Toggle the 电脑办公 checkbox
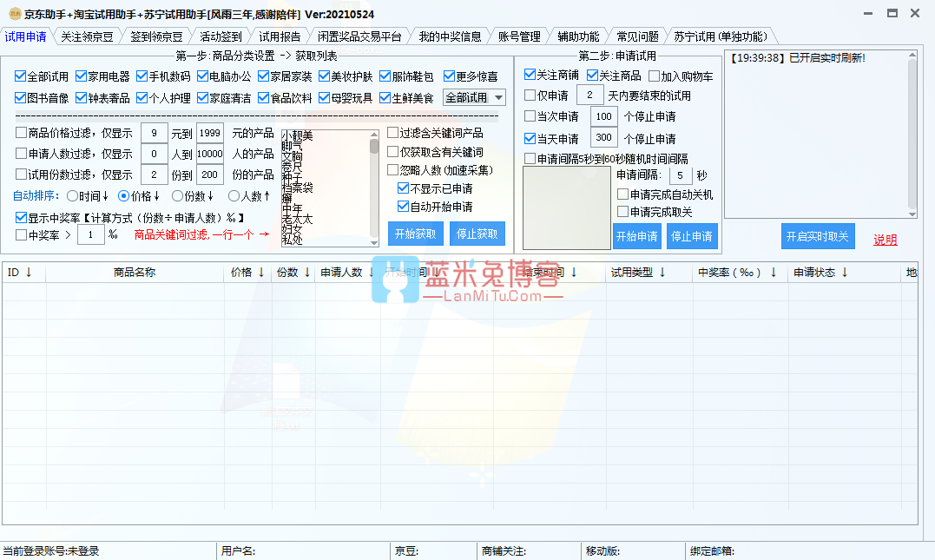This screenshot has height=560, width=935. tap(203, 76)
